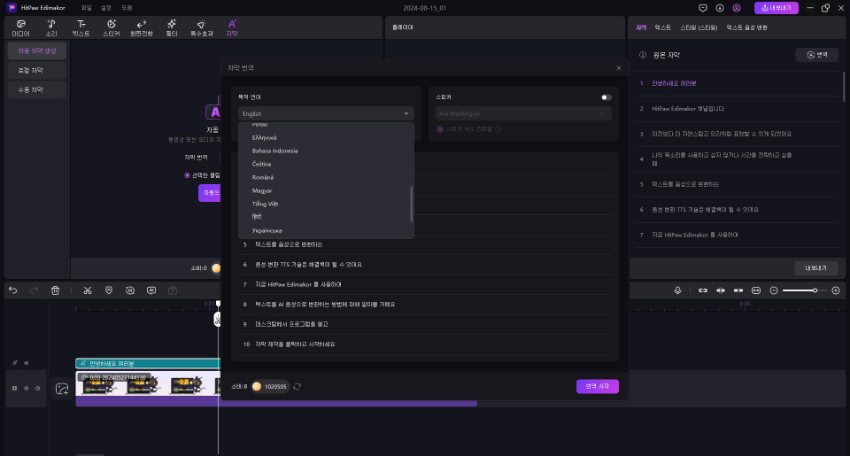Open the Filter (필터) tool icon

(171, 26)
